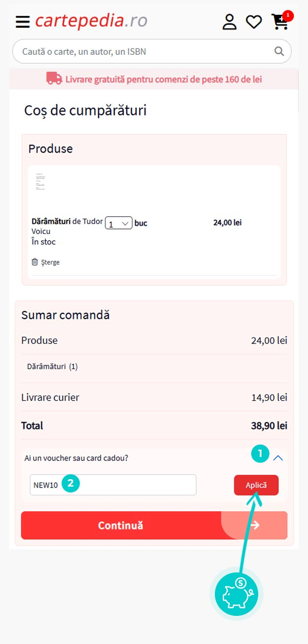Click the Dărâmături book cover thumbnail
This screenshot has height=644, width=308.
(x=40, y=183)
